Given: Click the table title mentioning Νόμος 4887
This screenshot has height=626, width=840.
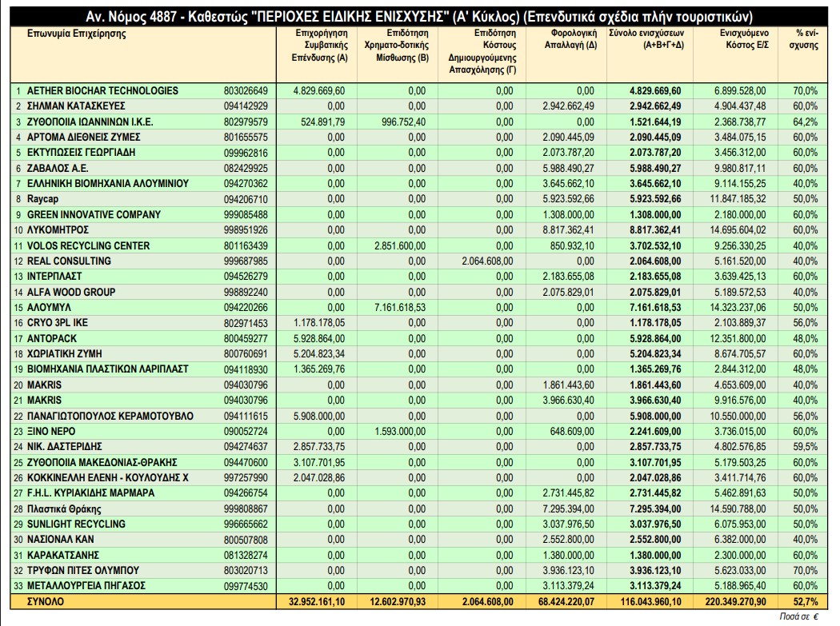Looking at the screenshot, I should pos(418,17).
